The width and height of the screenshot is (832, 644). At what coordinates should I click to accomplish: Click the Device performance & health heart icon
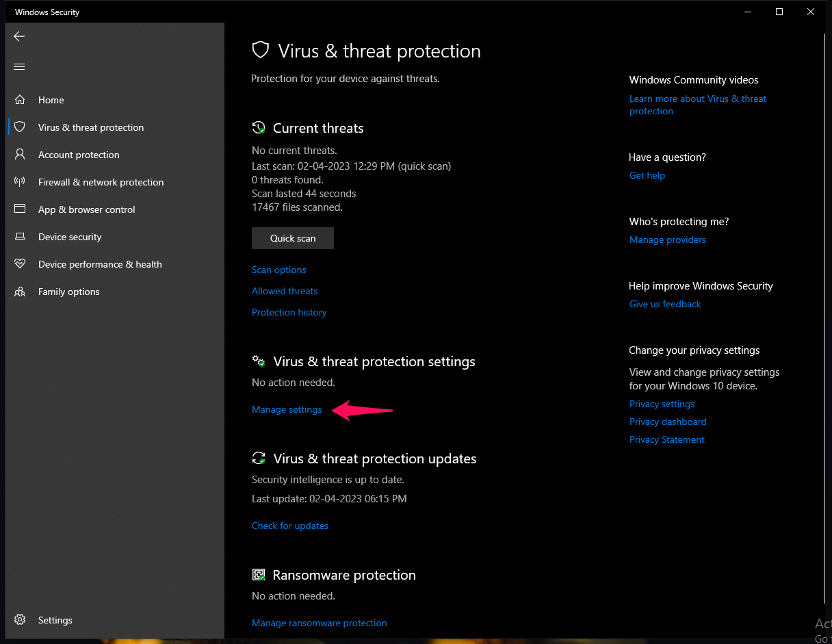click(20, 264)
